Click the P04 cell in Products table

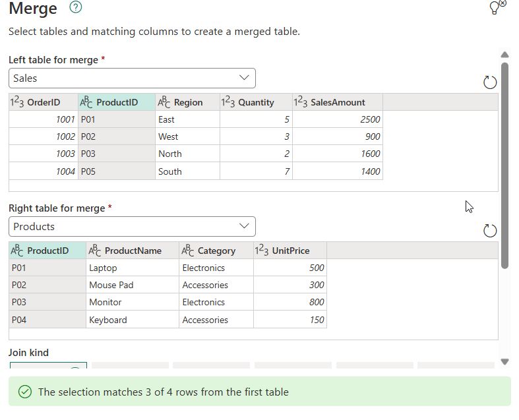tap(47, 320)
